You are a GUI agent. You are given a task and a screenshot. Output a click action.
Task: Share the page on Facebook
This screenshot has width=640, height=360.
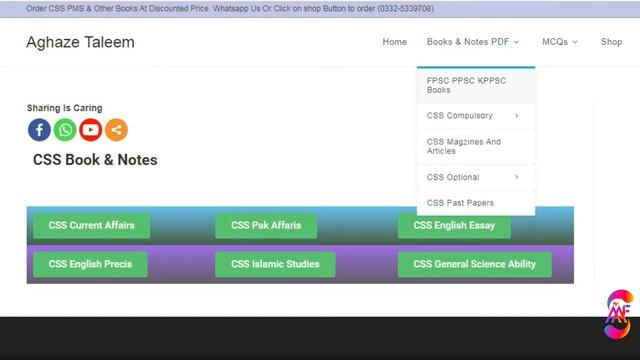click(39, 130)
